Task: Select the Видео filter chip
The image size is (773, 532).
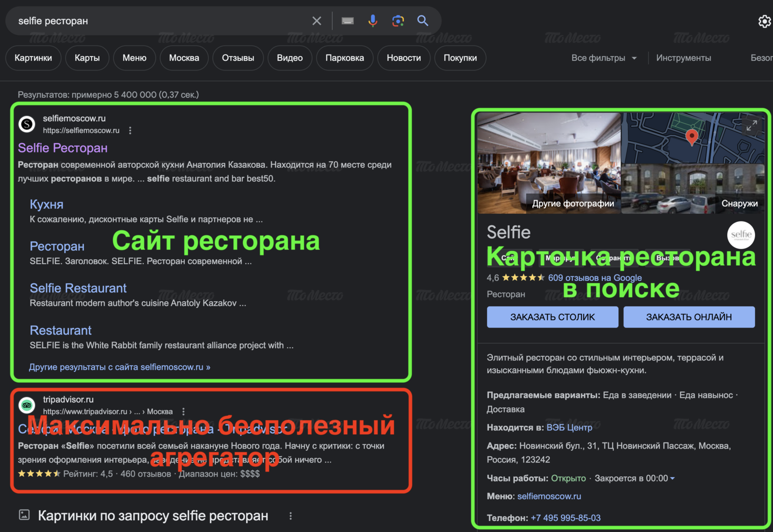Action: [290, 58]
